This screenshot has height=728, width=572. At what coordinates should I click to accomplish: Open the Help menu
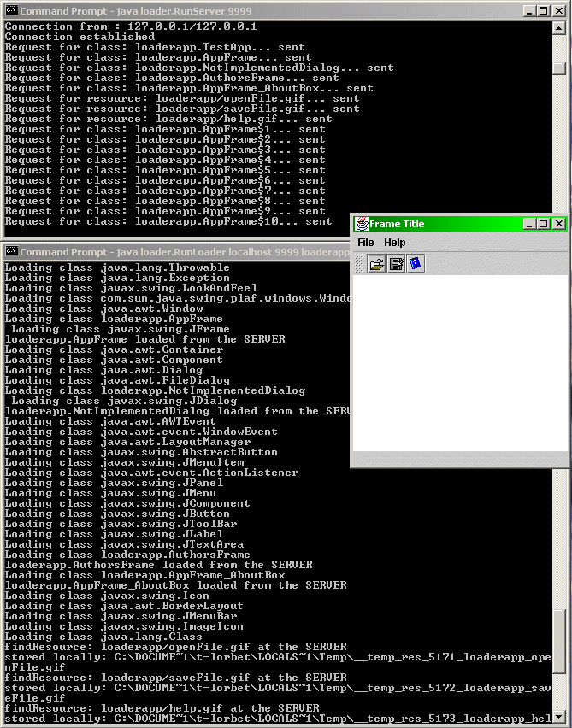click(394, 243)
